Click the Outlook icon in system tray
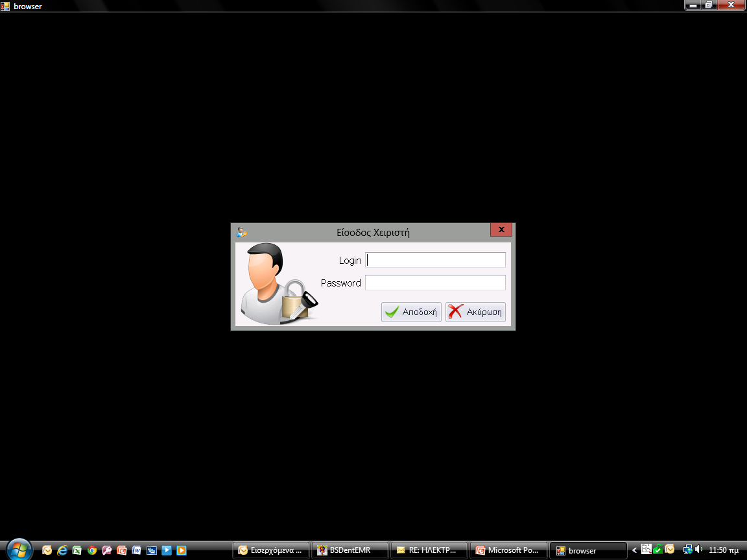747x560 pixels. (670, 549)
